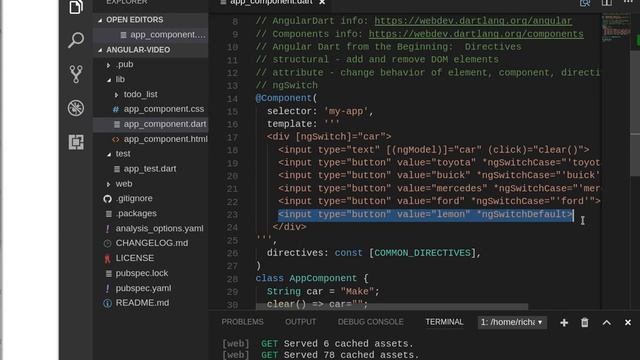
Task: Click the class AppComponent declaration
Action: (x=312, y=278)
